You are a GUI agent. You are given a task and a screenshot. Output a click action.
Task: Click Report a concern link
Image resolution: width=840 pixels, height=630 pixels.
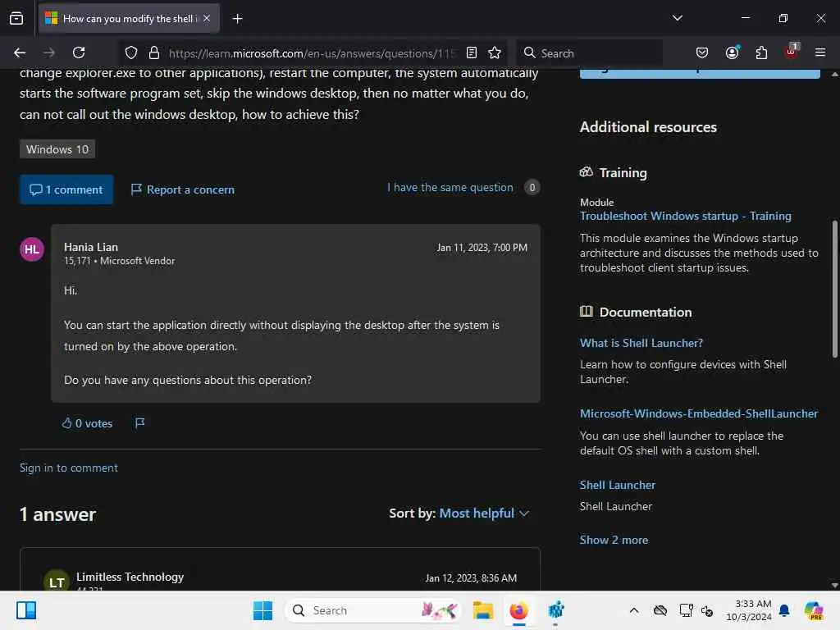point(183,189)
